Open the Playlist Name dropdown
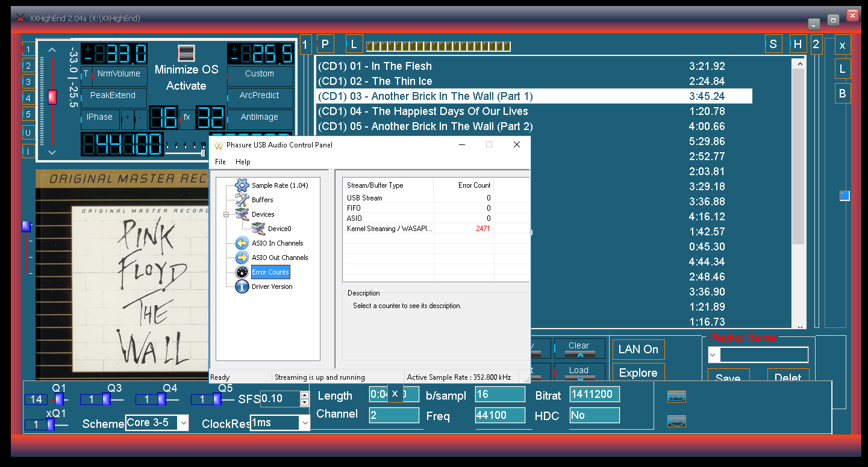This screenshot has height=467, width=868. pyautogui.click(x=714, y=355)
